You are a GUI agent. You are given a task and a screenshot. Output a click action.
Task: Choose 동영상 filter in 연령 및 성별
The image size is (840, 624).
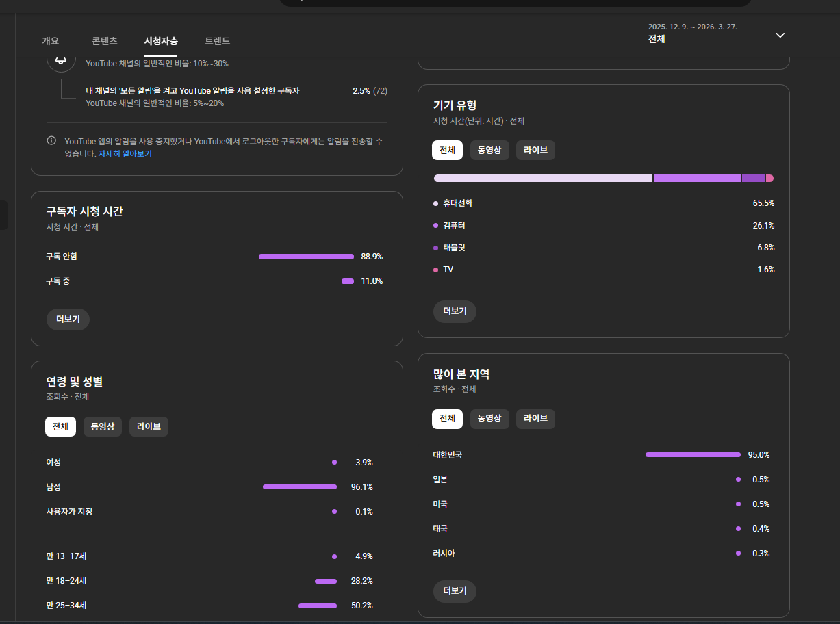(103, 426)
